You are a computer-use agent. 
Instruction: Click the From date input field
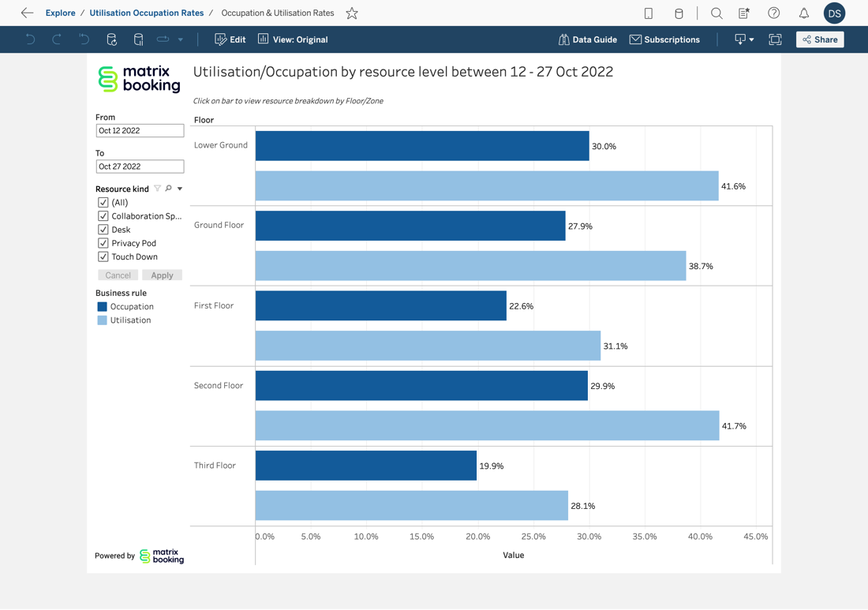pyautogui.click(x=140, y=131)
